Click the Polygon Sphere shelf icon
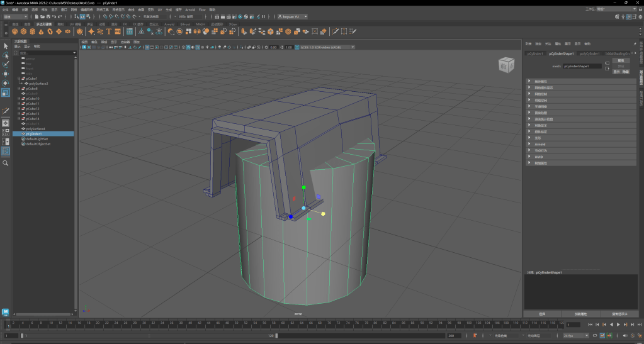This screenshot has width=644, height=344. (x=16, y=31)
